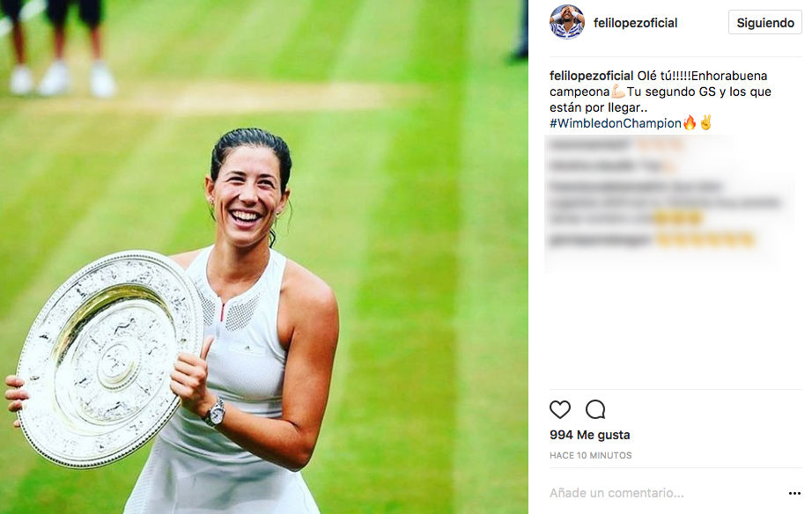Click the victory hand emoji in caption
The width and height of the screenshot is (812, 514).
pos(705,122)
